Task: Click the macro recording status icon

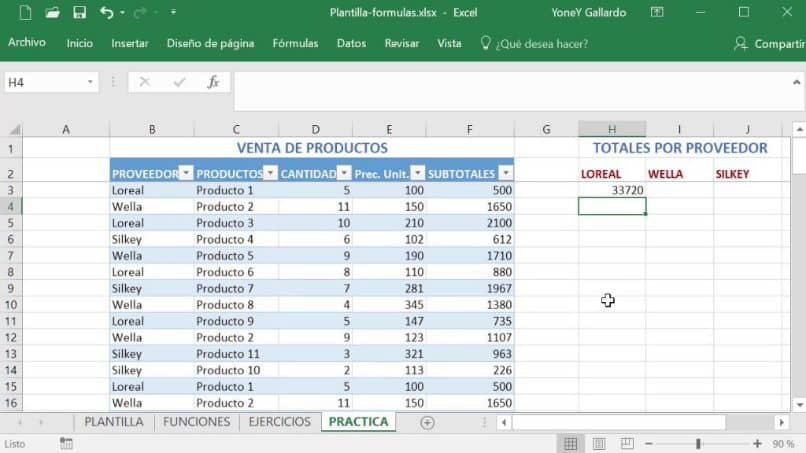Action: [x=66, y=443]
